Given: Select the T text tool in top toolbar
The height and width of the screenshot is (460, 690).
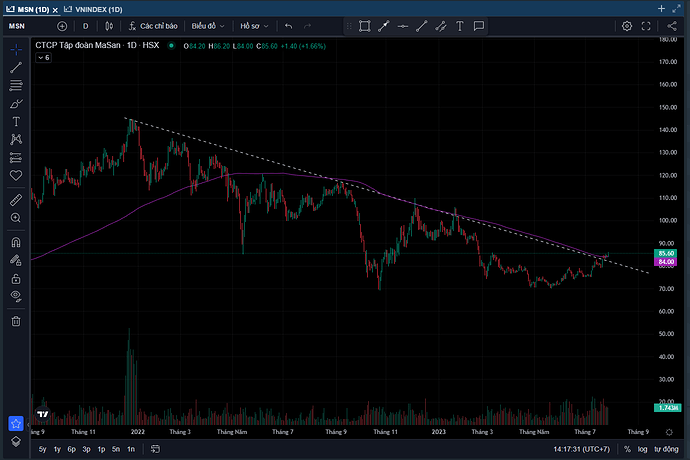Looking at the screenshot, I should 459,26.
